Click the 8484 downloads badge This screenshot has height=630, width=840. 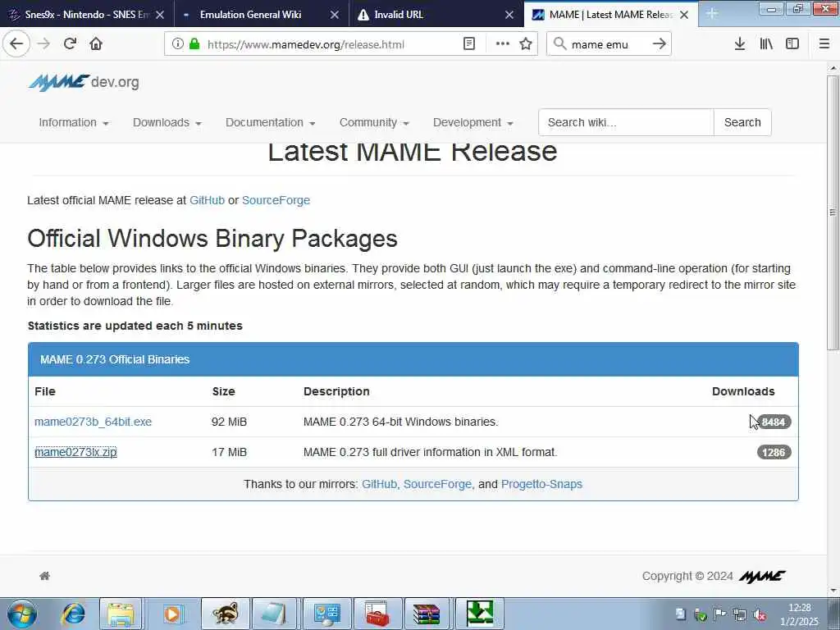tap(774, 422)
